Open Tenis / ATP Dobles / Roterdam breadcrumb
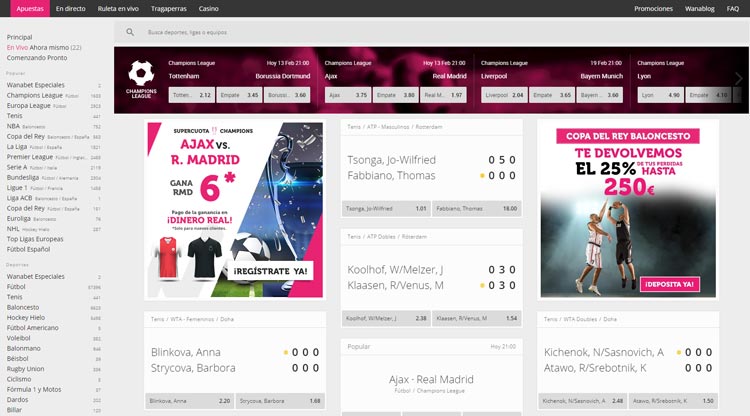750x416 pixels. tap(386, 237)
